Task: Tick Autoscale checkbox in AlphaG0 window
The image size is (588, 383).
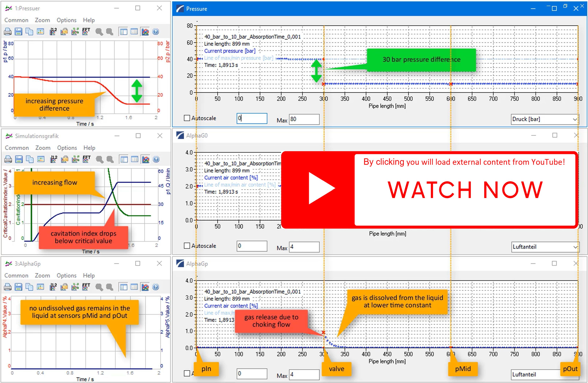Action: [x=187, y=246]
